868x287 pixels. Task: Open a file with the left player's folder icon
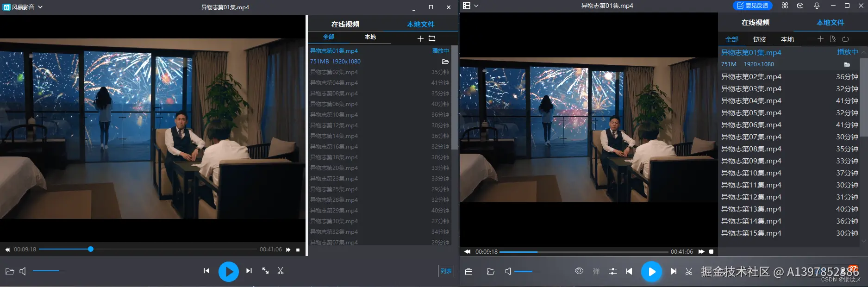tap(10, 271)
